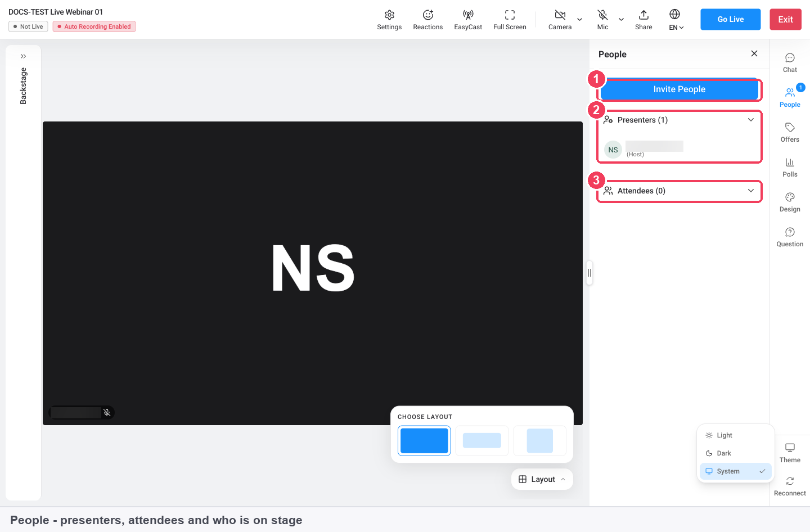Select the narrow square layout thumbnail
810x532 pixels.
pyautogui.click(x=540, y=440)
